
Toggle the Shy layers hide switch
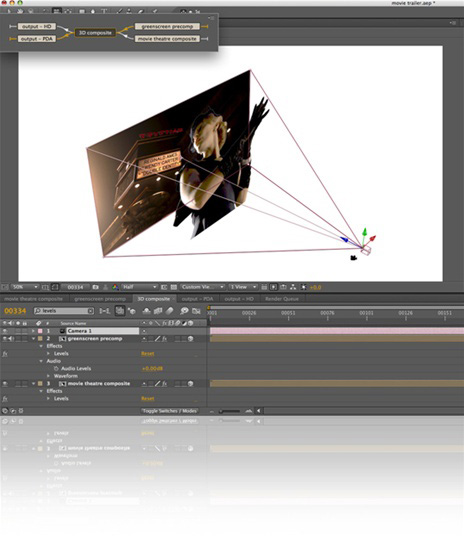point(147,311)
